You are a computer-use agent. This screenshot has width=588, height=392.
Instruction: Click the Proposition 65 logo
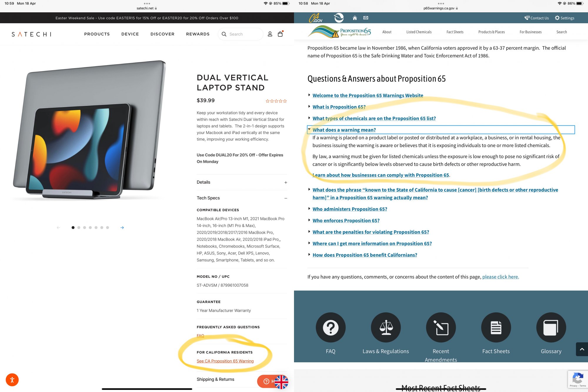coord(340,32)
